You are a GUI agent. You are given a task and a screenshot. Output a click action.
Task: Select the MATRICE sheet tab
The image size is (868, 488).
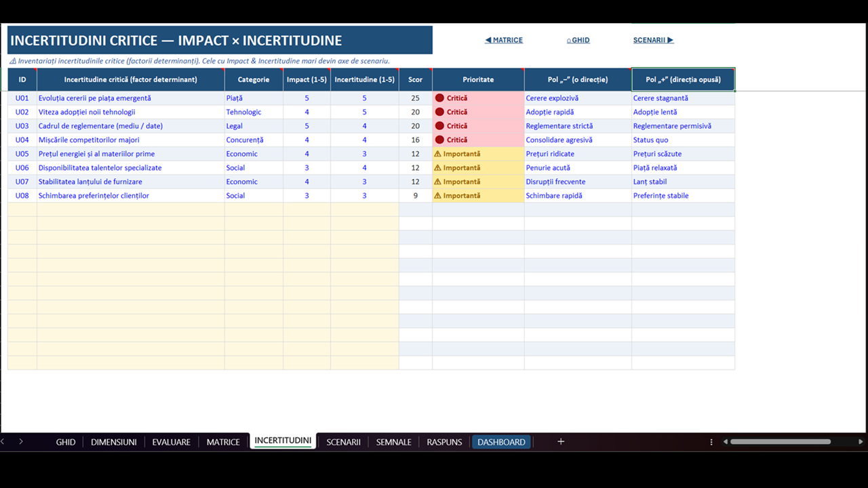coord(223,442)
